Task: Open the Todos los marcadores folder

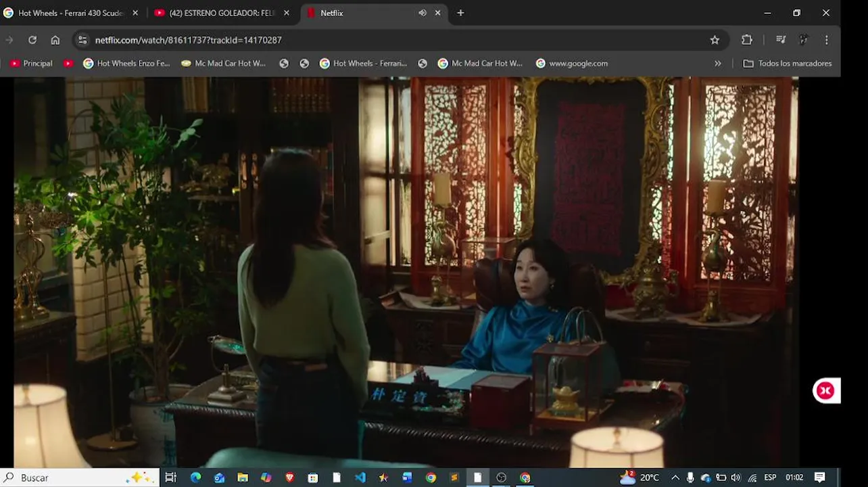Action: tap(788, 63)
